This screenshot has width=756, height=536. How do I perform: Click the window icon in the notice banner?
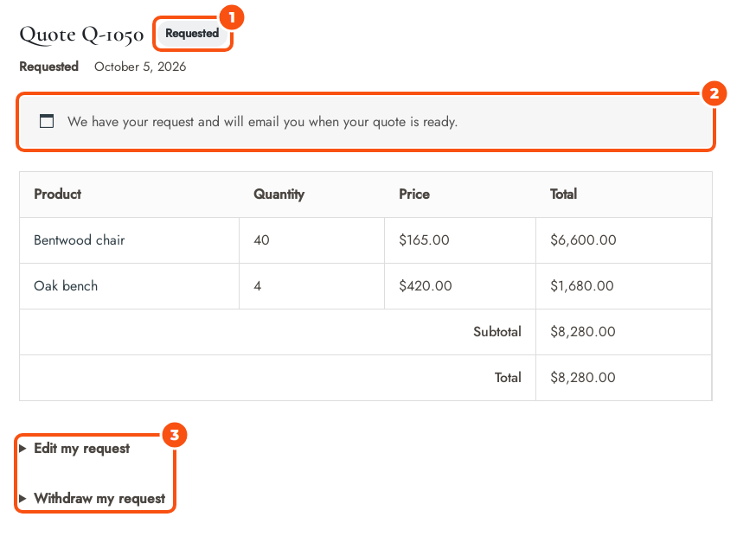pyautogui.click(x=47, y=121)
